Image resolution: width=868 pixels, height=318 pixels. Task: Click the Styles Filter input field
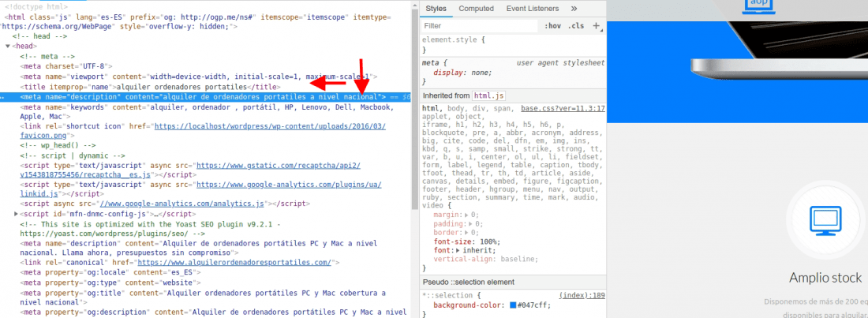[x=480, y=26]
